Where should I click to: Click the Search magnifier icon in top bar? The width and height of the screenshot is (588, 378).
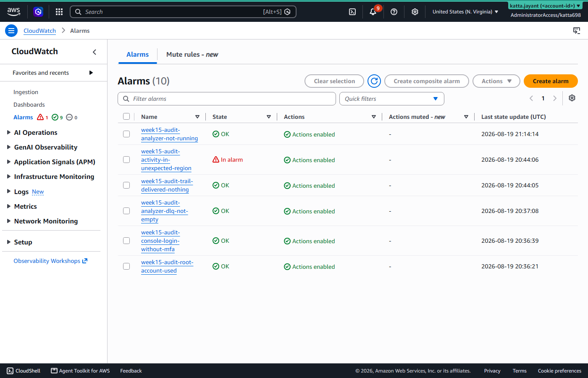(78, 12)
